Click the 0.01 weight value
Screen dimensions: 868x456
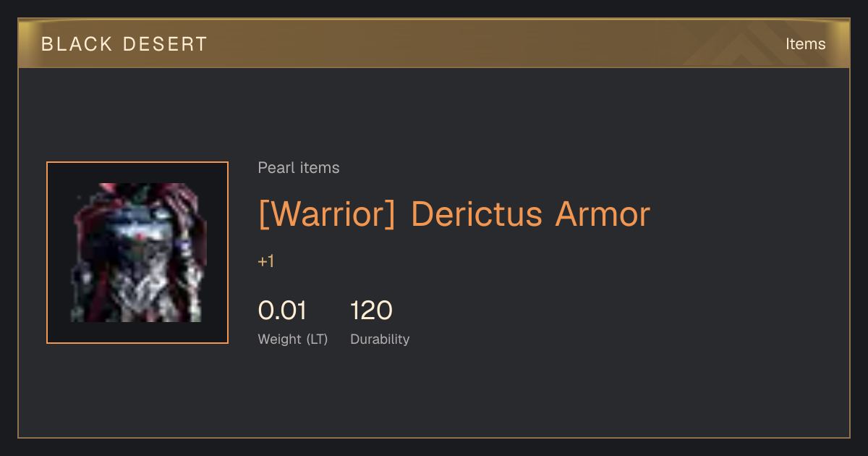click(283, 311)
